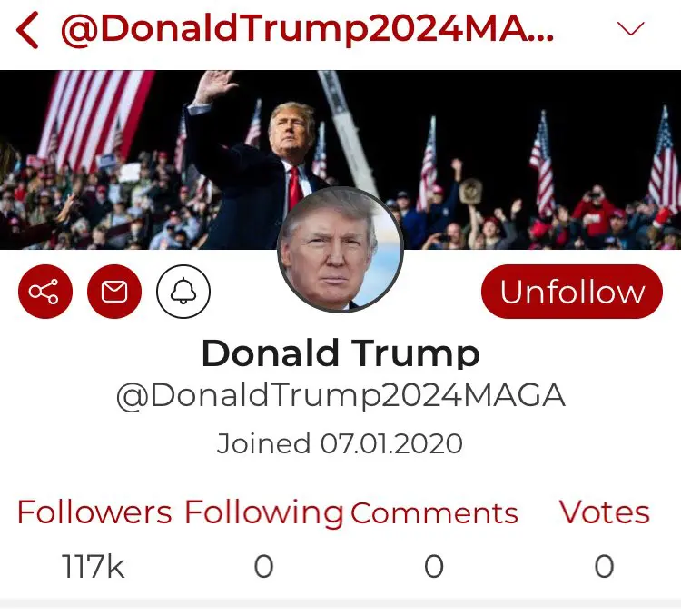
Task: View the Votes tab
Action: 604,512
